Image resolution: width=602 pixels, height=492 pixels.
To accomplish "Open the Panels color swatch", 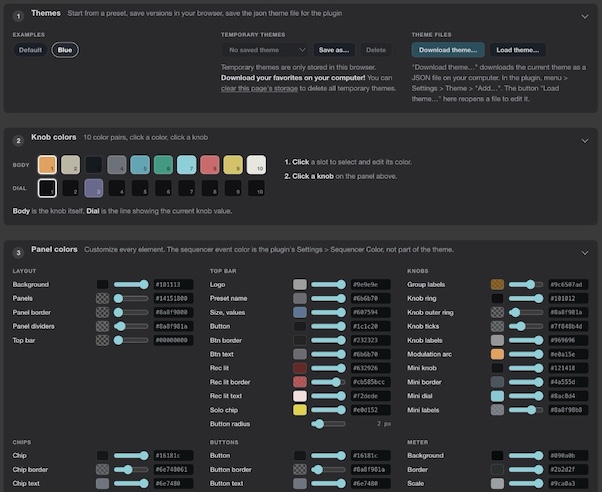I will [x=102, y=298].
